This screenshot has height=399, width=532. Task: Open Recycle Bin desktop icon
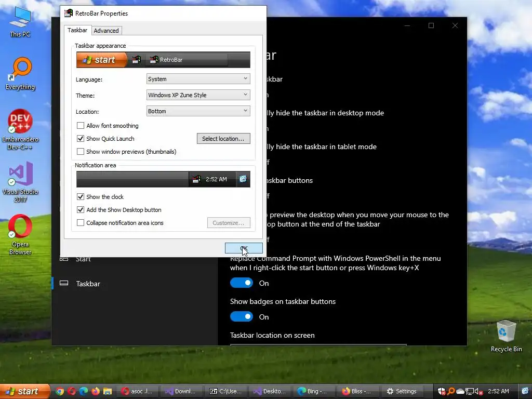coord(506,336)
